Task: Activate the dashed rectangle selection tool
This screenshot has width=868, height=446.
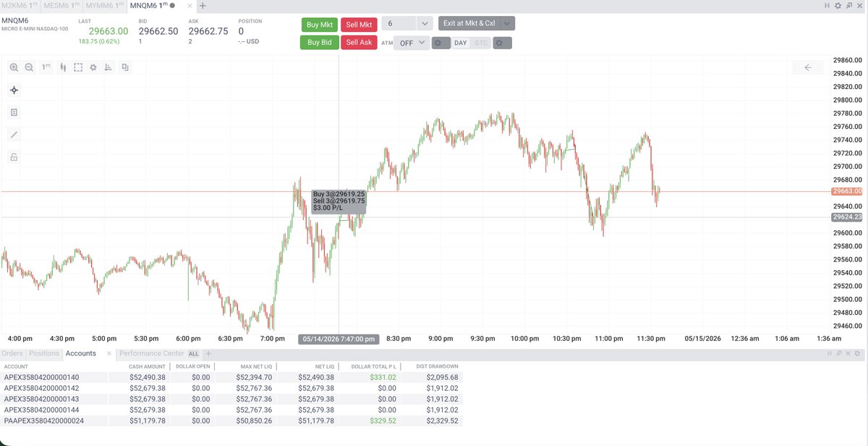Action: tap(78, 67)
